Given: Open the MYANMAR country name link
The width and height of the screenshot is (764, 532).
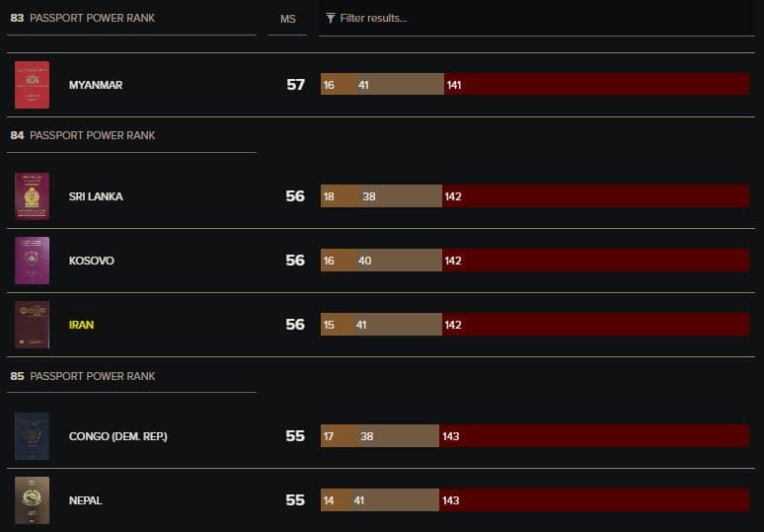Looking at the screenshot, I should point(96,85).
